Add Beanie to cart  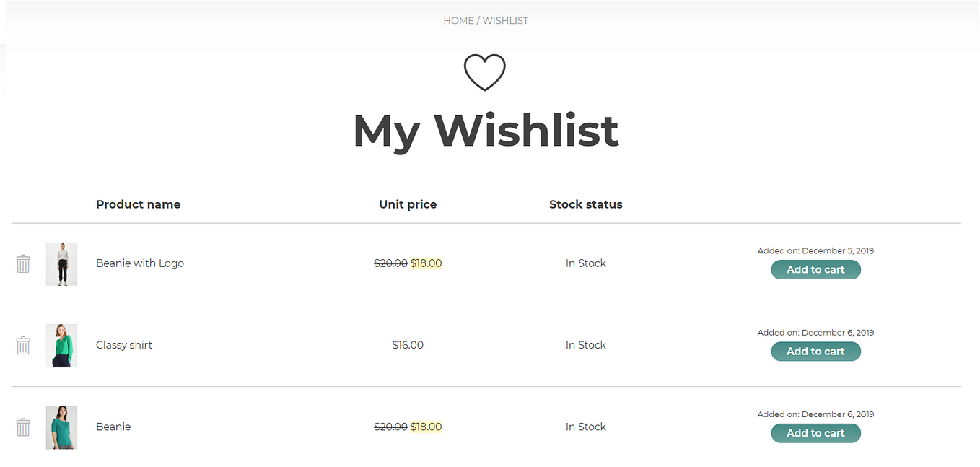[815, 433]
